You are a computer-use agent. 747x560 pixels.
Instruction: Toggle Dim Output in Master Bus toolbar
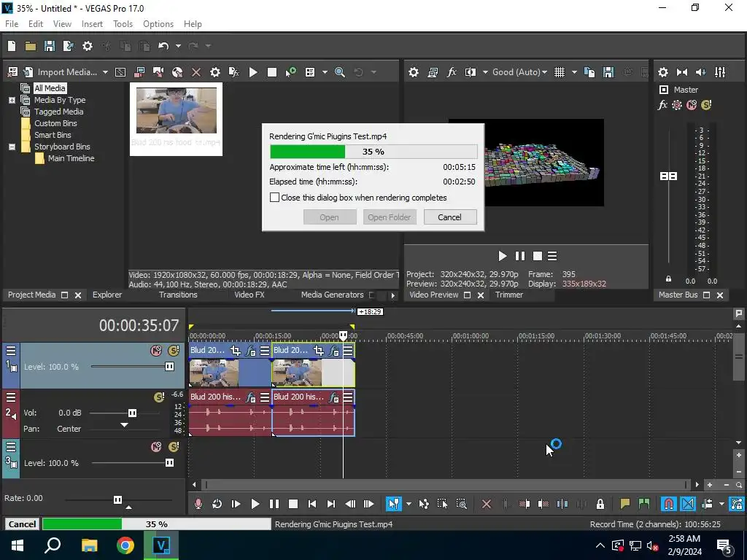coord(701,72)
